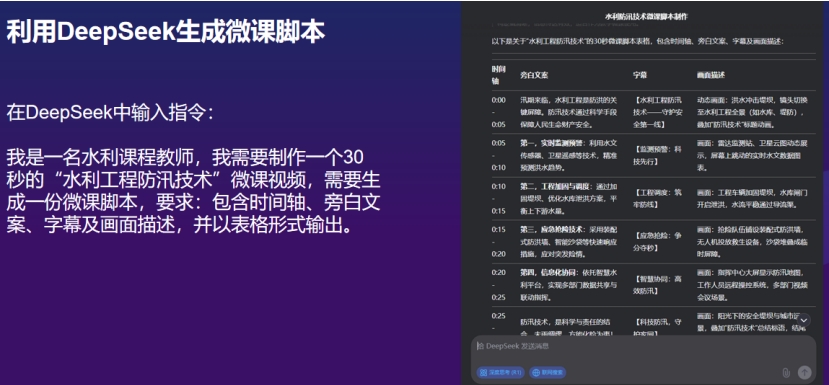The image size is (829, 385).
Task: Click the narration cell 第二，工程加固与调度
Action: 569,198
